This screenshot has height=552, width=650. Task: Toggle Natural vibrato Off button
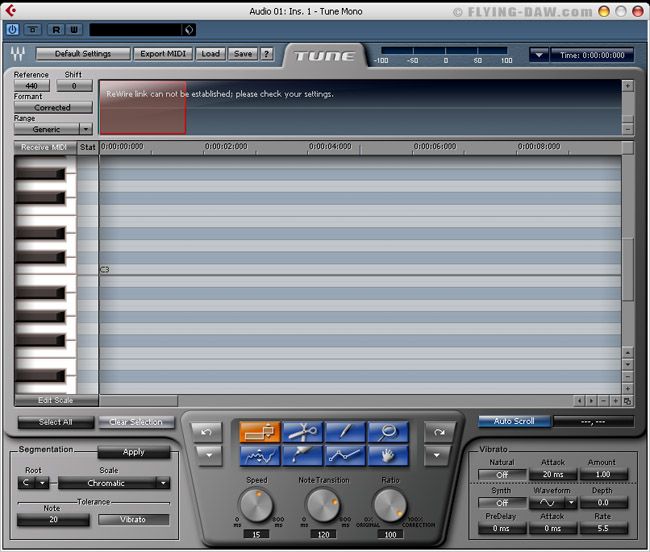[x=502, y=475]
